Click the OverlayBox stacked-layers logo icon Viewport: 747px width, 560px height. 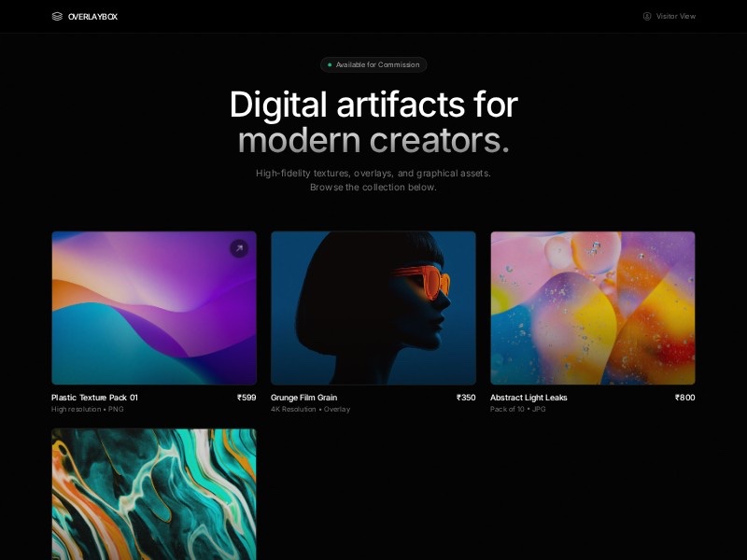[57, 16]
